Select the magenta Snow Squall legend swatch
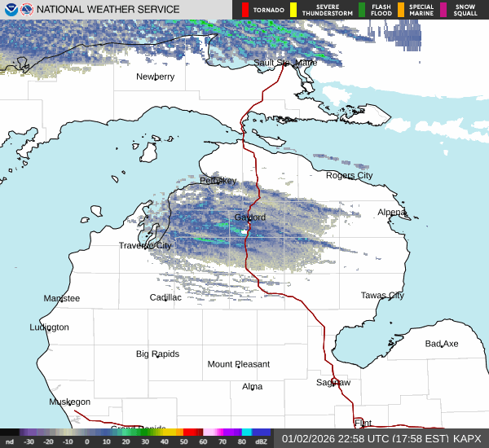The image size is (489, 448). click(443, 10)
